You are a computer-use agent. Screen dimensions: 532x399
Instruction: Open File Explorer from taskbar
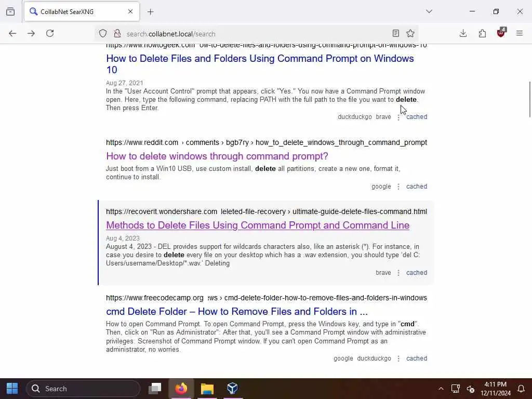tap(207, 389)
